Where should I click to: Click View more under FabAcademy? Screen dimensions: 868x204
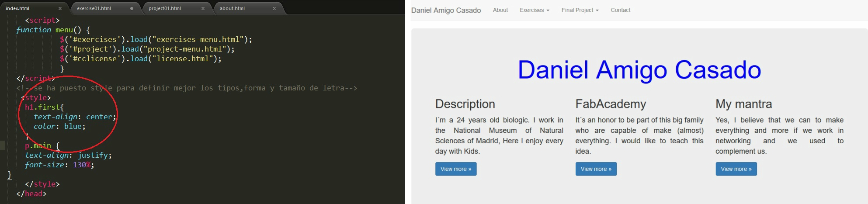click(x=596, y=169)
